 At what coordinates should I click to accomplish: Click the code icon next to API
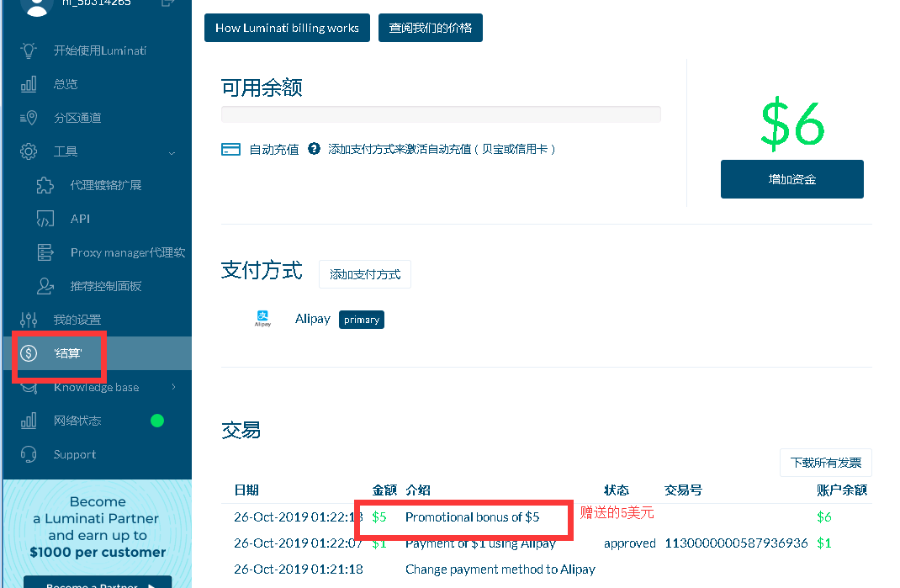pos(45,219)
